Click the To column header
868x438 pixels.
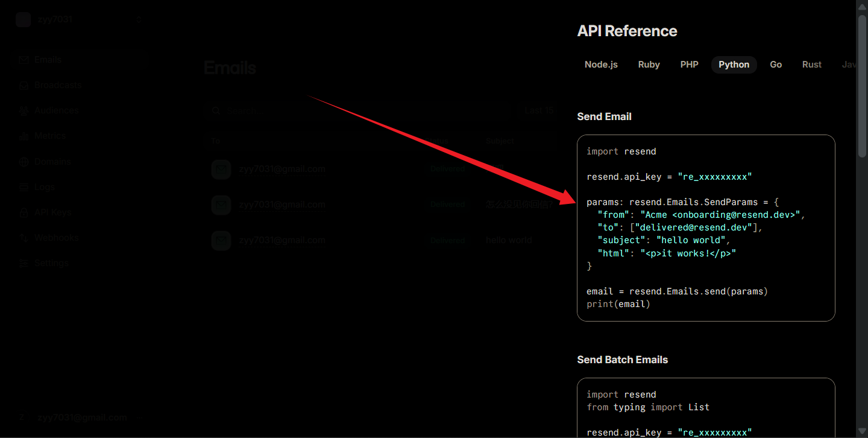(216, 141)
